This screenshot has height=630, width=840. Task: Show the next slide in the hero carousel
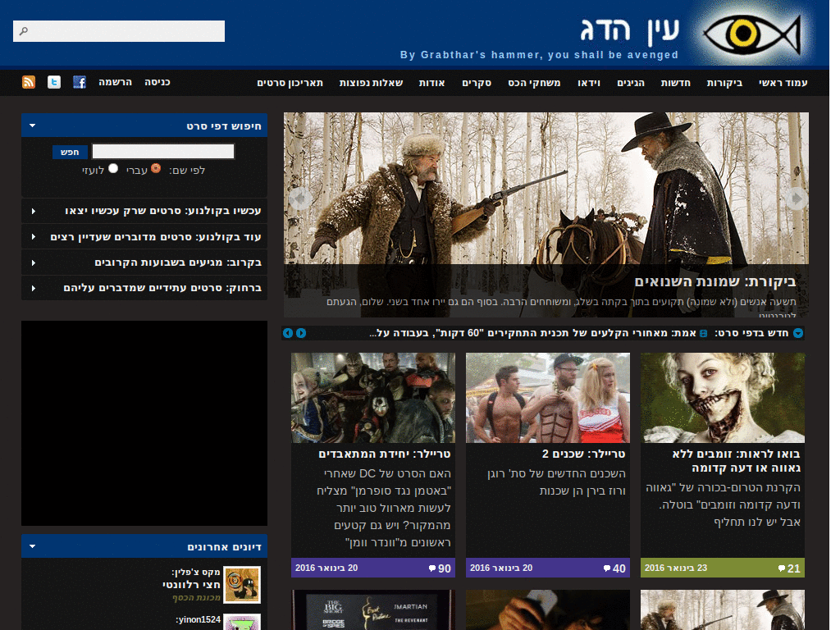(x=797, y=199)
